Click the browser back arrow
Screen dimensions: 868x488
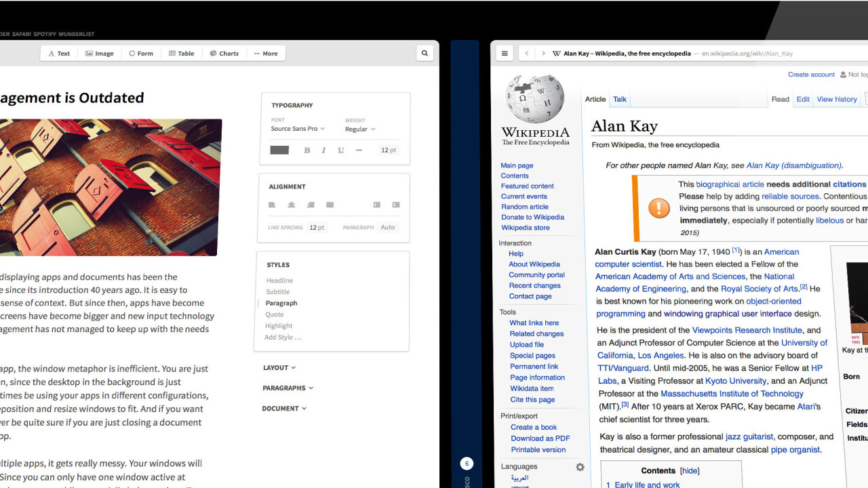tap(527, 54)
